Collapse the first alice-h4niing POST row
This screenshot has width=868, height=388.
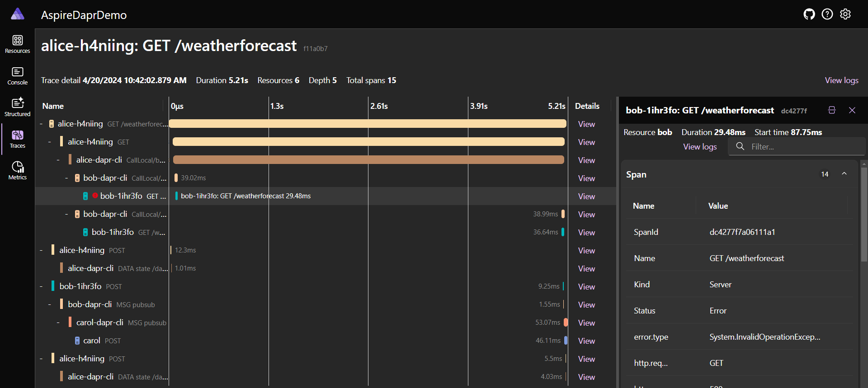tap(41, 250)
